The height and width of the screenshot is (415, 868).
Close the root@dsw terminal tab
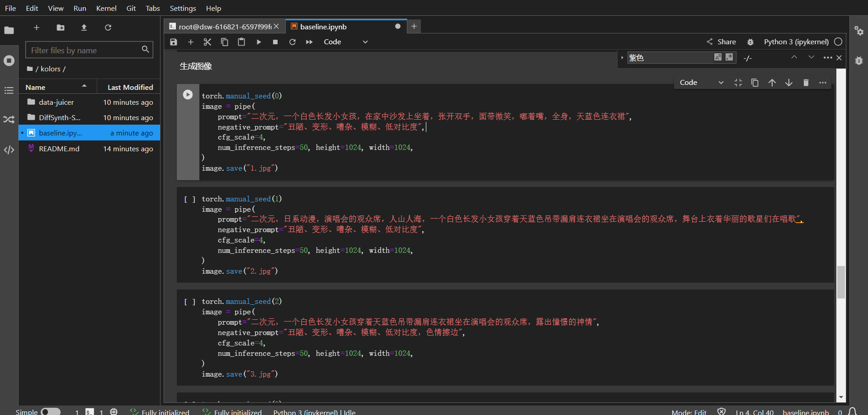[276, 27]
